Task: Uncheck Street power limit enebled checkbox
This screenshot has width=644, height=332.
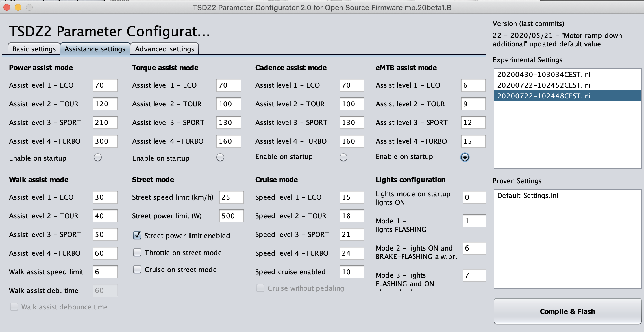Action: click(137, 235)
